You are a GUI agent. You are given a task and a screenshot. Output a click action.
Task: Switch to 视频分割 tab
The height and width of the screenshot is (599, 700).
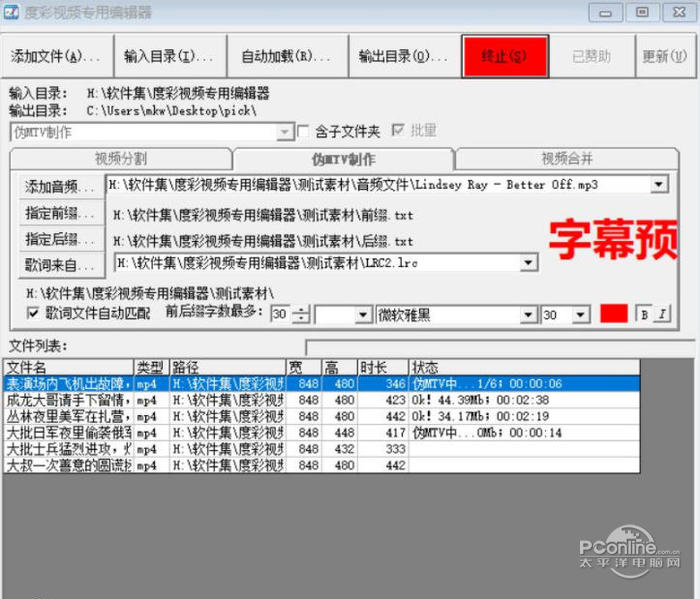pyautogui.click(x=121, y=159)
